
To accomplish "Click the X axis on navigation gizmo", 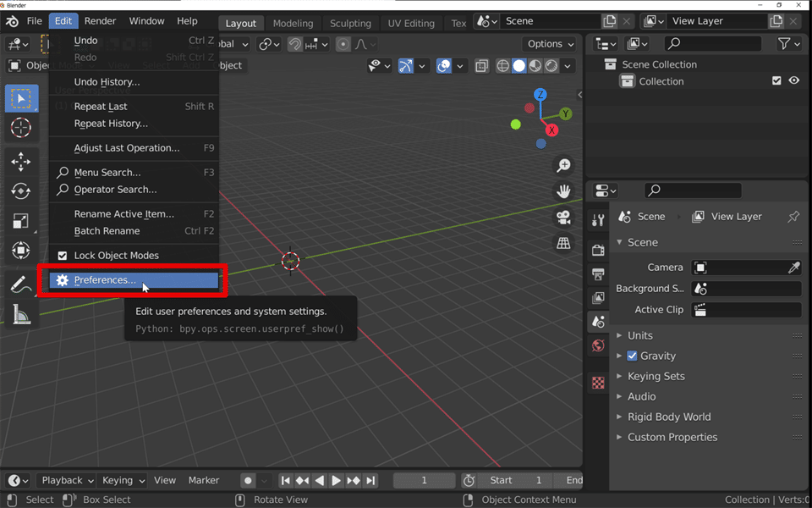I will (551, 130).
